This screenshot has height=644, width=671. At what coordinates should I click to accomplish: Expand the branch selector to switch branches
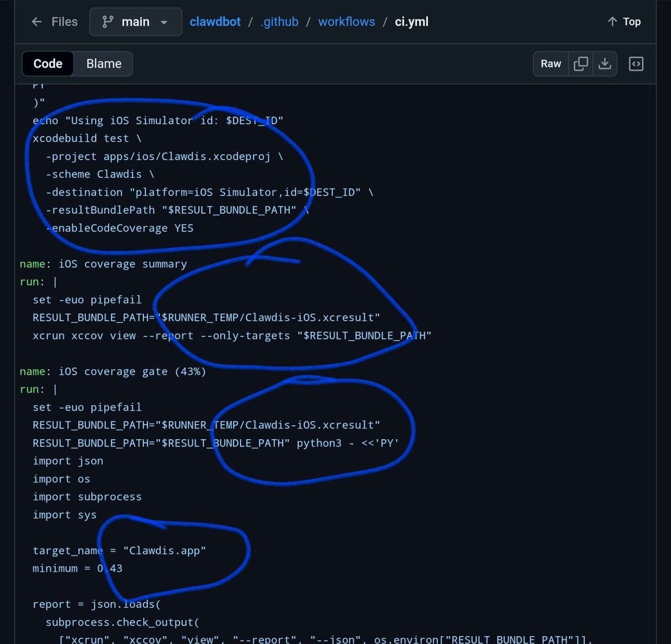(135, 22)
